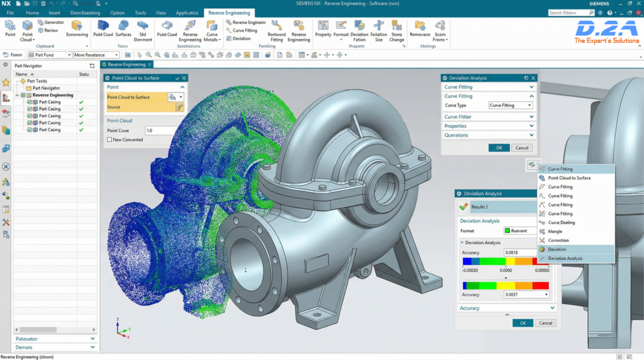
Task: Click the star favorites sidebar icon
Action: click(x=6, y=82)
